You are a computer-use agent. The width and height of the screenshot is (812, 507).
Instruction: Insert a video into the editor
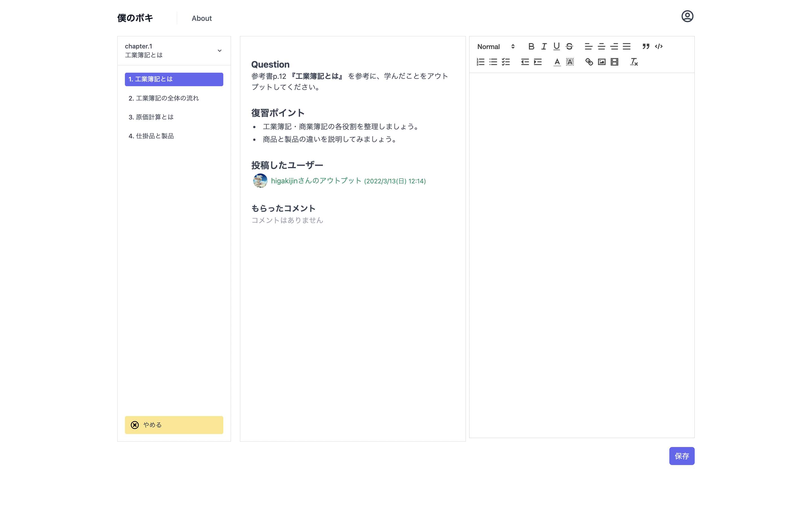(x=614, y=62)
